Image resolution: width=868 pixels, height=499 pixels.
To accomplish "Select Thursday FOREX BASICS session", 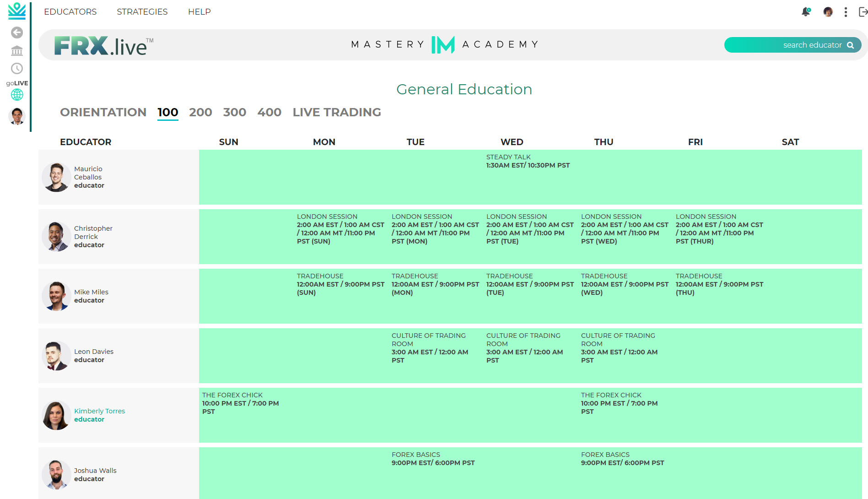I will click(x=623, y=459).
